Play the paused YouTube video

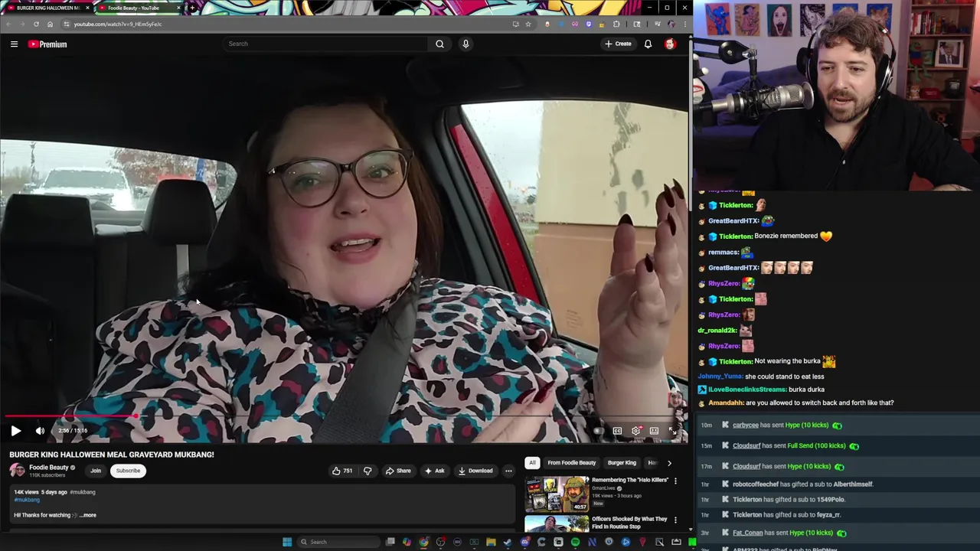(x=16, y=431)
